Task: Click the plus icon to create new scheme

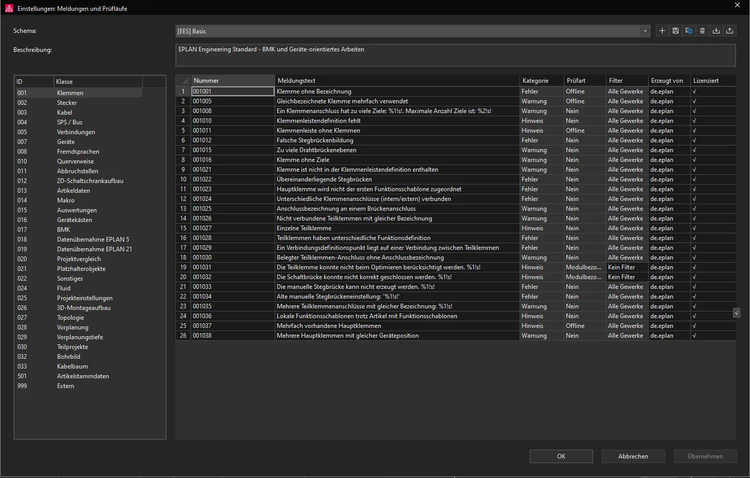Action: 662,31
